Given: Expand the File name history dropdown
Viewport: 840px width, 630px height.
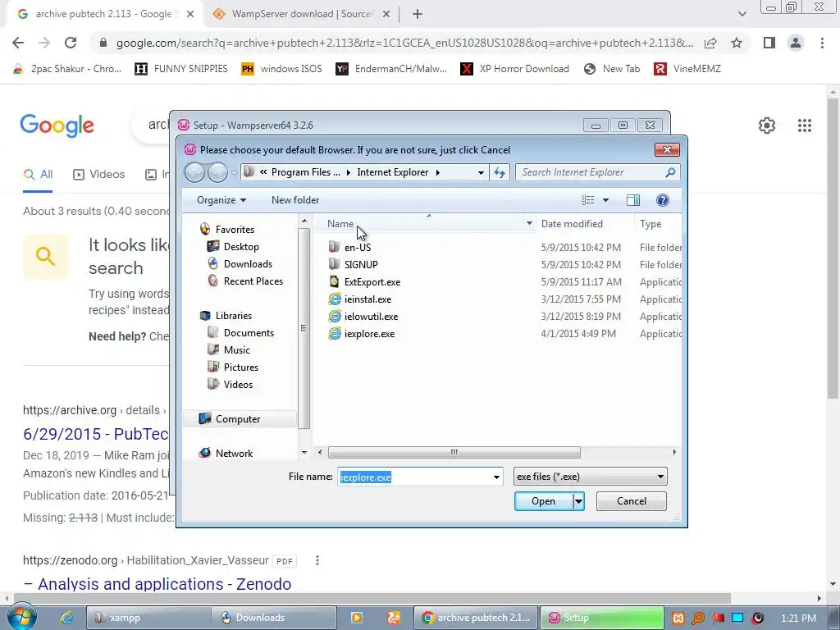Looking at the screenshot, I should pos(496,477).
